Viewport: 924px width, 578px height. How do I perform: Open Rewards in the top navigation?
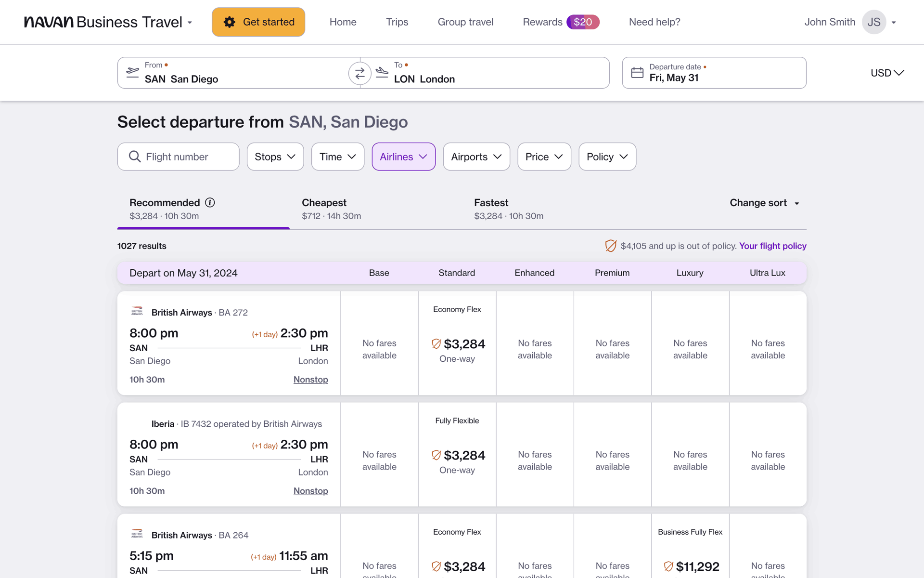point(542,22)
